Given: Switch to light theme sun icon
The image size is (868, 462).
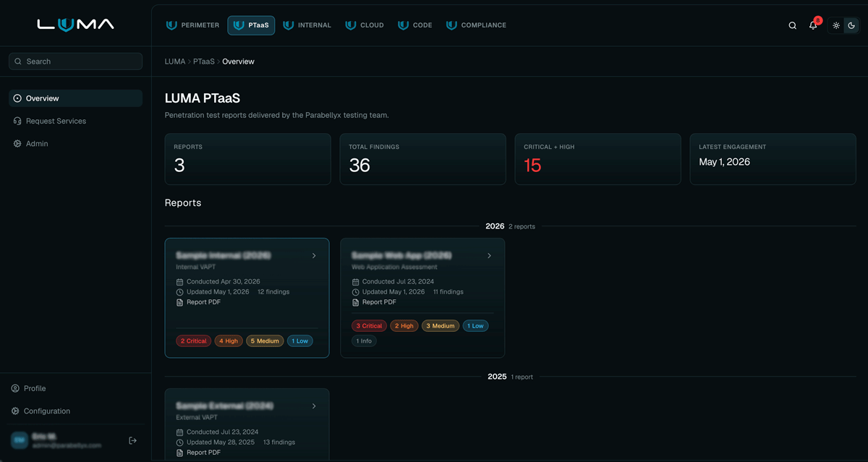Looking at the screenshot, I should (836, 25).
